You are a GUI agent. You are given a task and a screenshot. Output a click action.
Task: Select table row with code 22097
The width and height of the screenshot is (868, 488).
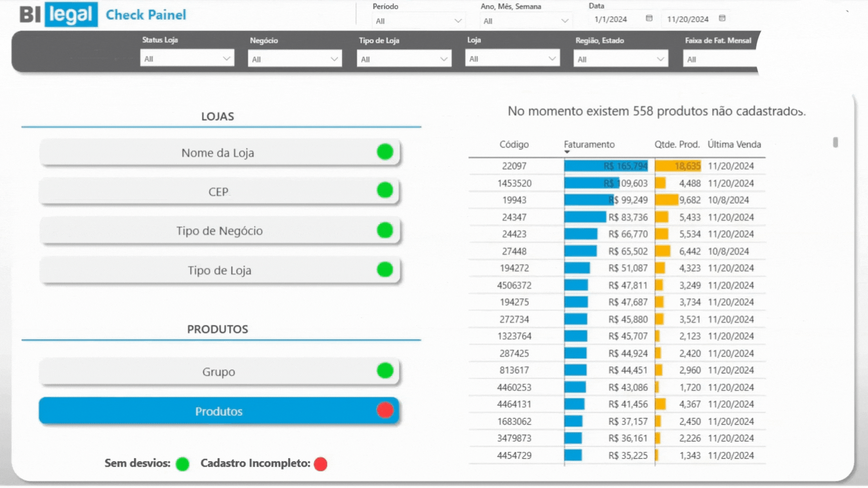[x=514, y=166]
